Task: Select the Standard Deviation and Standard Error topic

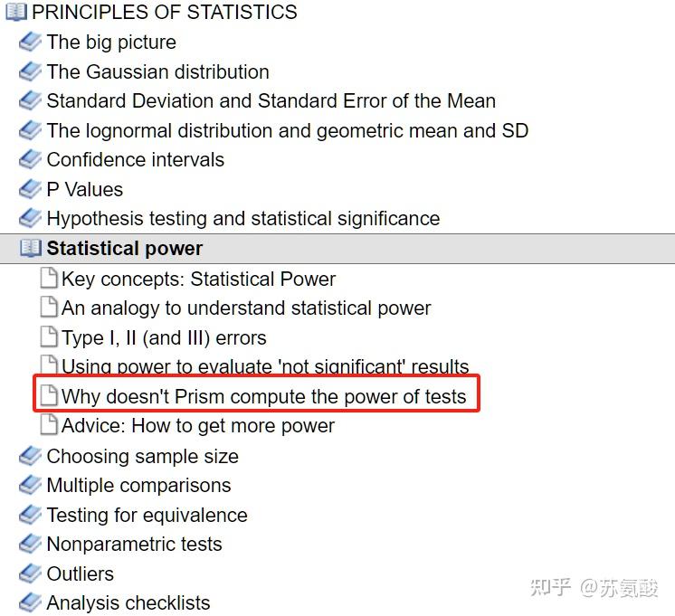Action: (x=271, y=101)
